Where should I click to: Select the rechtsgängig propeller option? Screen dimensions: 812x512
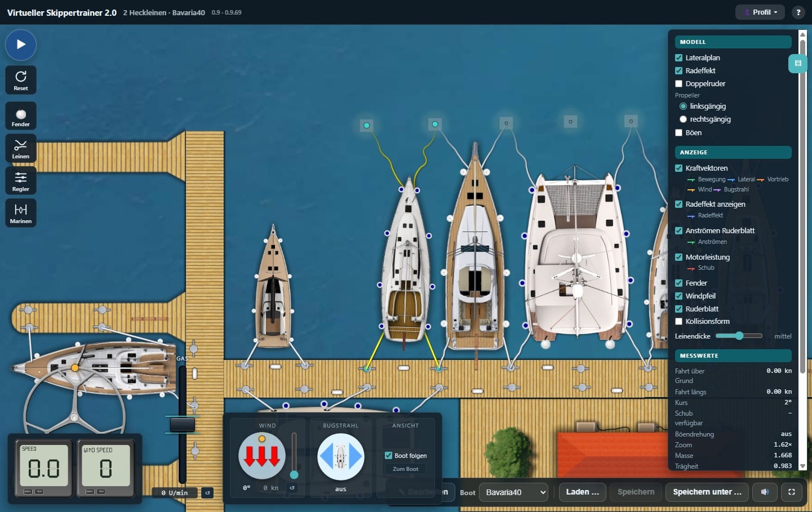[x=683, y=119]
